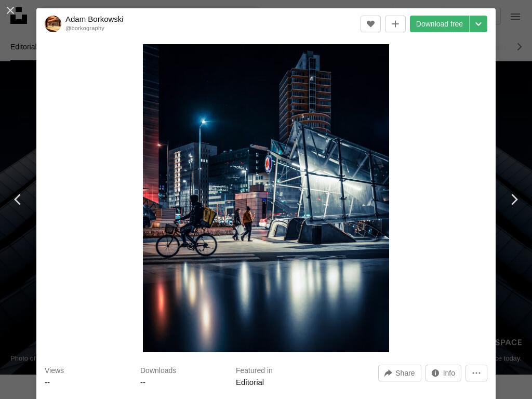This screenshot has height=399, width=532.
Task: Click the Views stat label
Action: click(x=54, y=370)
